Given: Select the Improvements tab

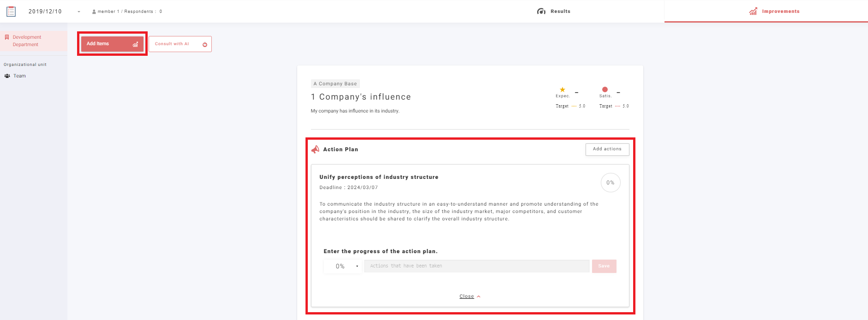Looking at the screenshot, I should click(774, 12).
